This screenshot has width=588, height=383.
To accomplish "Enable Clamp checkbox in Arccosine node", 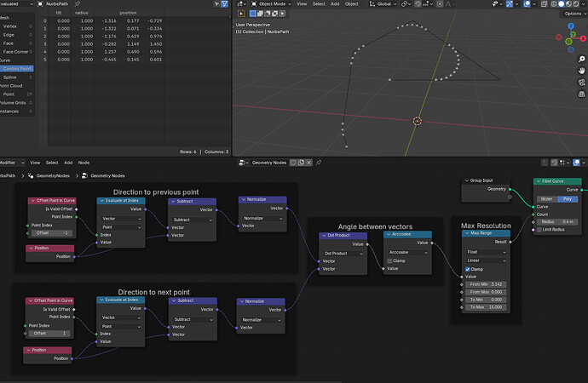I will (x=389, y=260).
